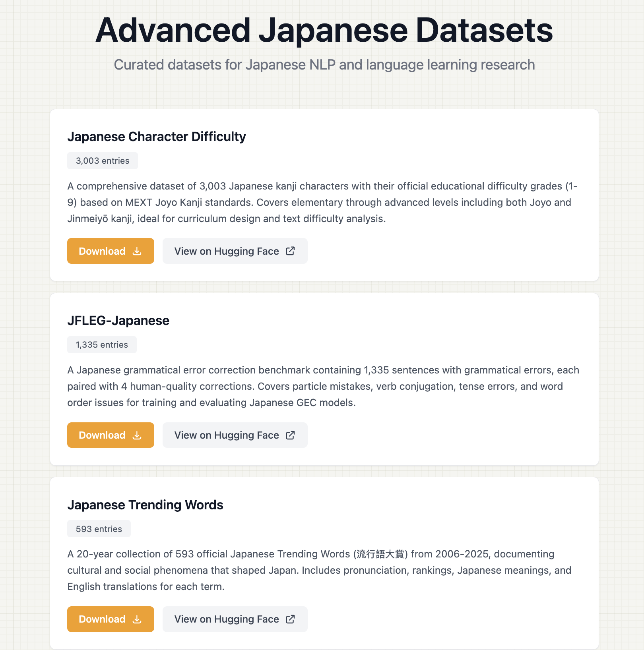The width and height of the screenshot is (644, 650).
Task: Click the download arrow icon on Japanese Character Difficulty
Action: click(137, 251)
